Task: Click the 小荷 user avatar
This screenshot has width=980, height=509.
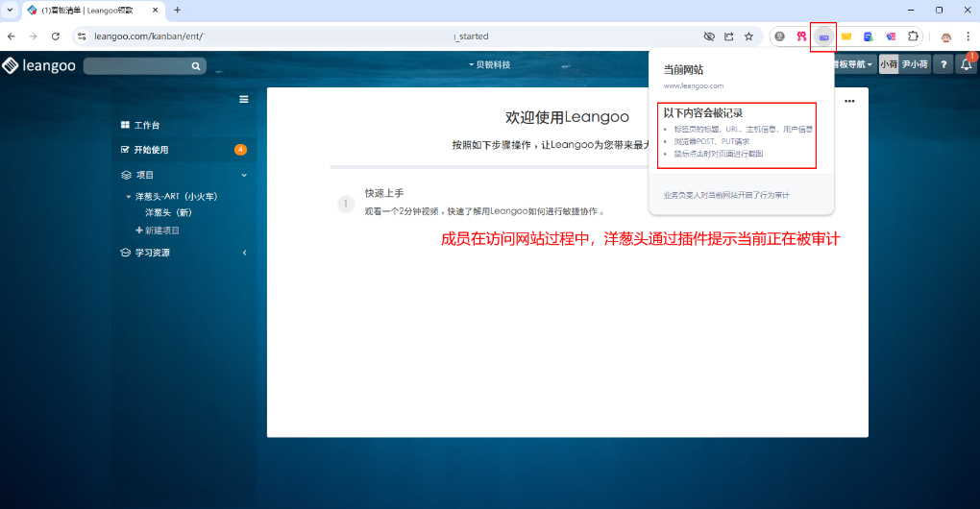Action: (888, 64)
